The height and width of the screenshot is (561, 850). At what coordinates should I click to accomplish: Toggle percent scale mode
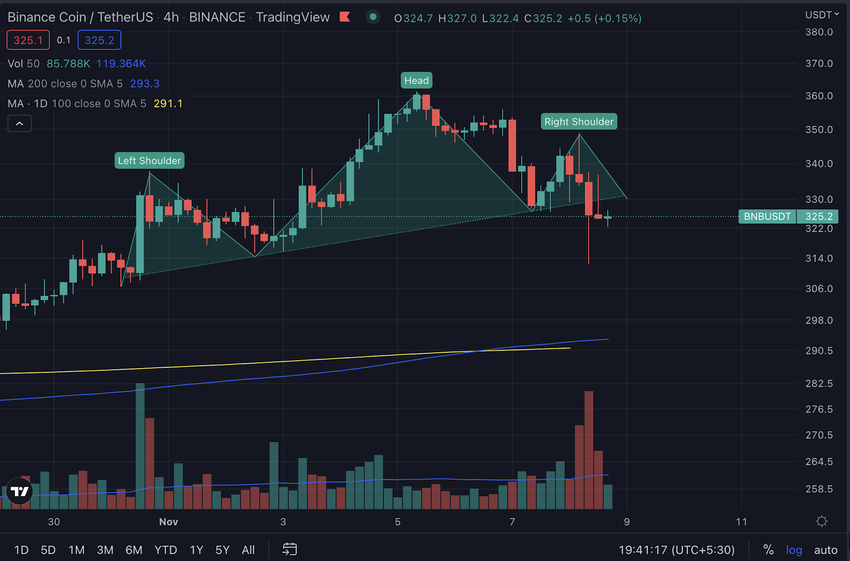[768, 550]
